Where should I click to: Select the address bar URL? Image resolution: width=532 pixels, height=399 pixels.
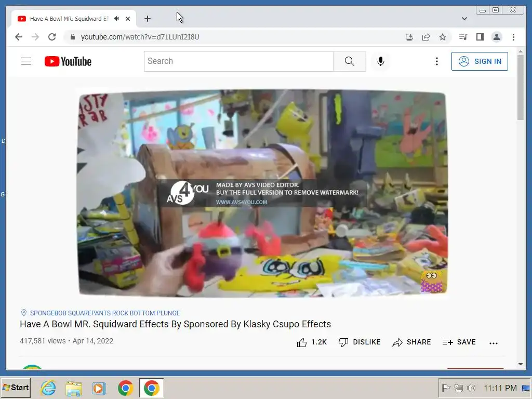pyautogui.click(x=140, y=37)
